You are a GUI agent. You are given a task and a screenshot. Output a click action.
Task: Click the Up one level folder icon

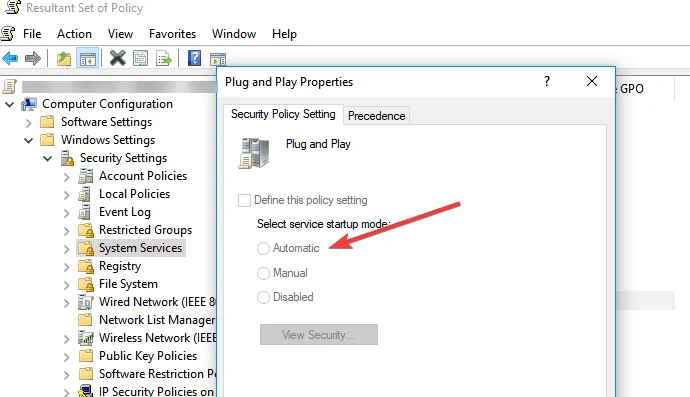pyautogui.click(x=64, y=58)
